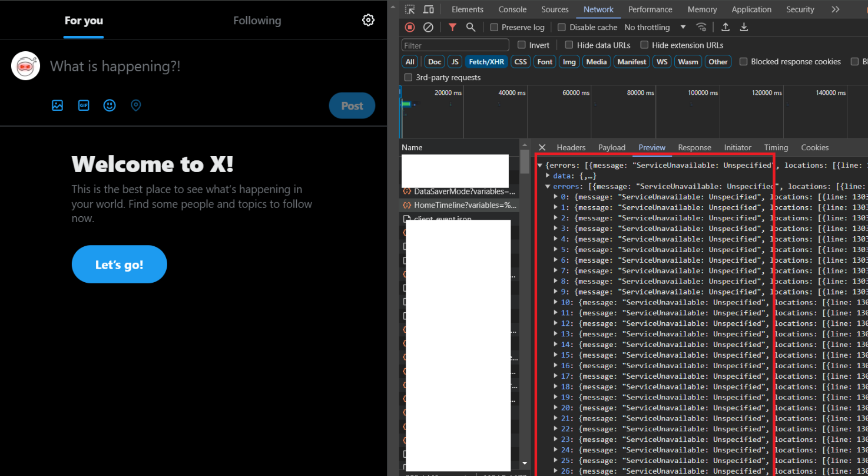
Task: Select the All request type filter
Action: click(x=410, y=61)
